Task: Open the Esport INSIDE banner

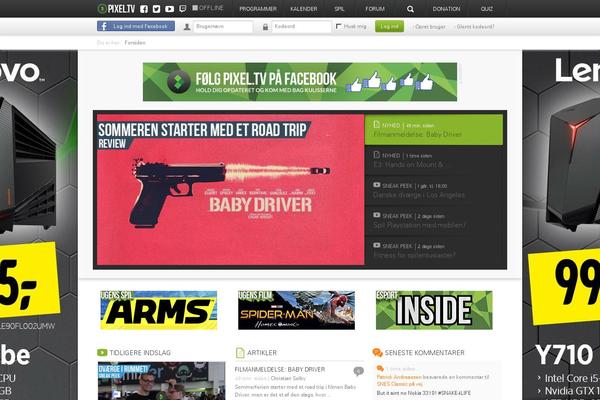Action: 434,310
